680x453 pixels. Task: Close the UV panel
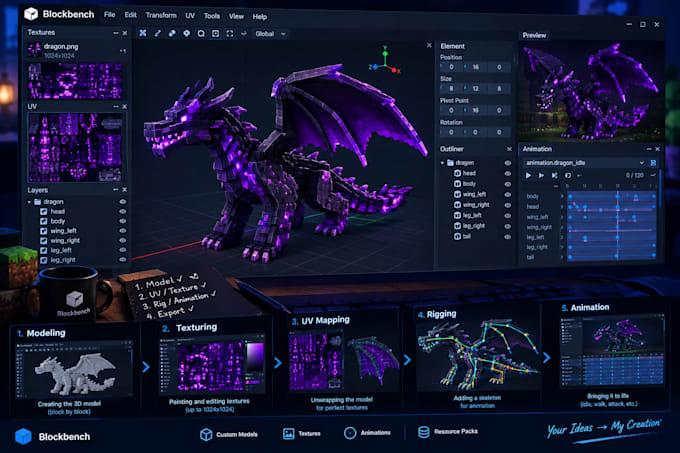pos(125,106)
